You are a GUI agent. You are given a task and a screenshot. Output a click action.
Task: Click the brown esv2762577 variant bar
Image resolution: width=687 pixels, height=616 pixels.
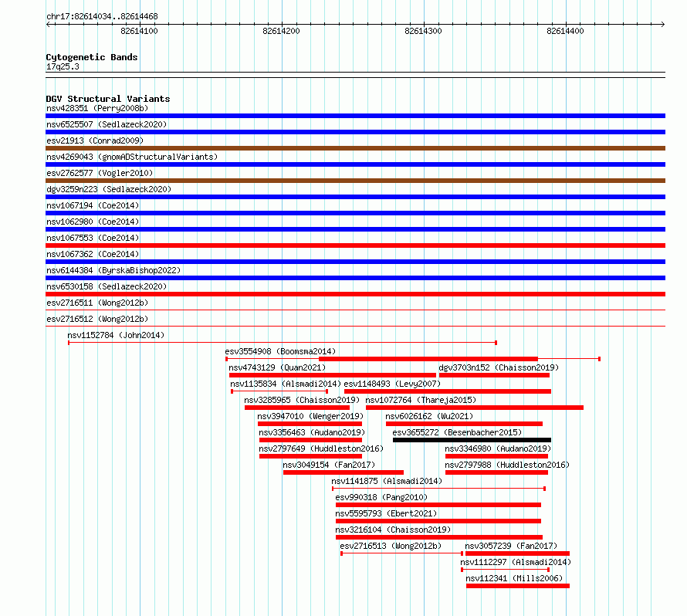[x=355, y=181]
